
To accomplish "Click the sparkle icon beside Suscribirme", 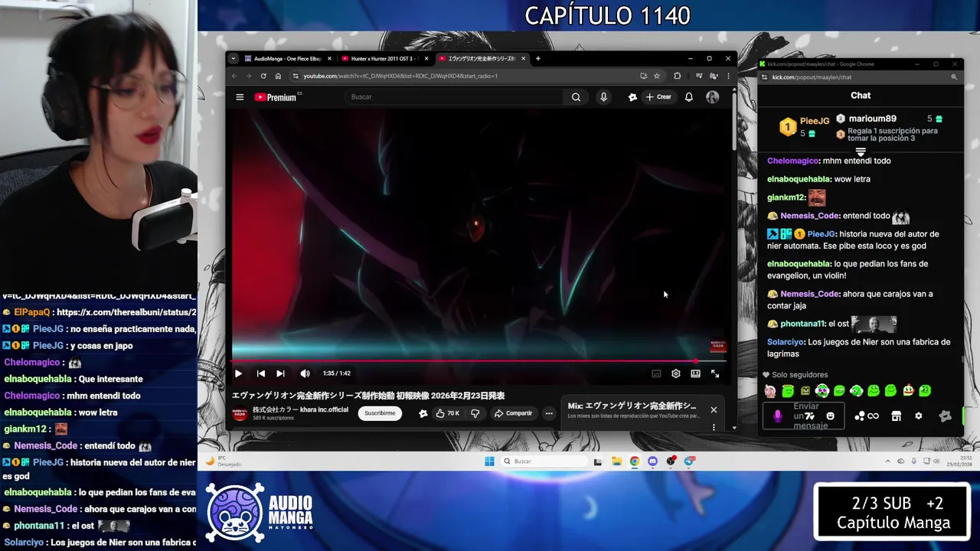I will click(423, 413).
